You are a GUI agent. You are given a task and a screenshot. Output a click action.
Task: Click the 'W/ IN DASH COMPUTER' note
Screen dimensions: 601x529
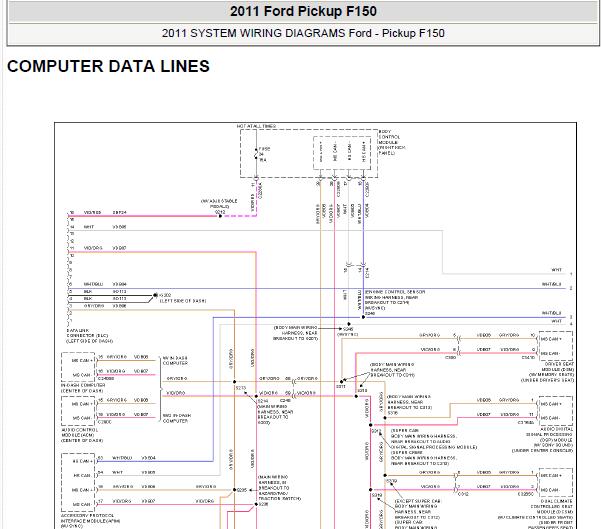click(x=175, y=360)
